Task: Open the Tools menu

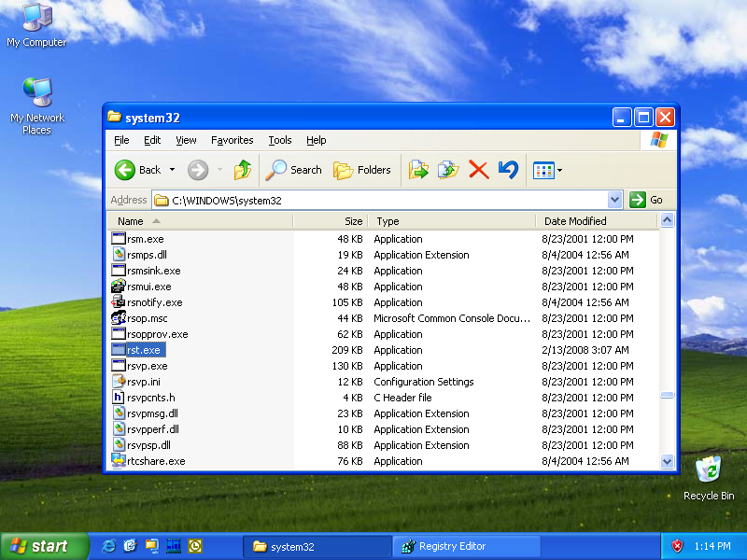Action: 279,140
